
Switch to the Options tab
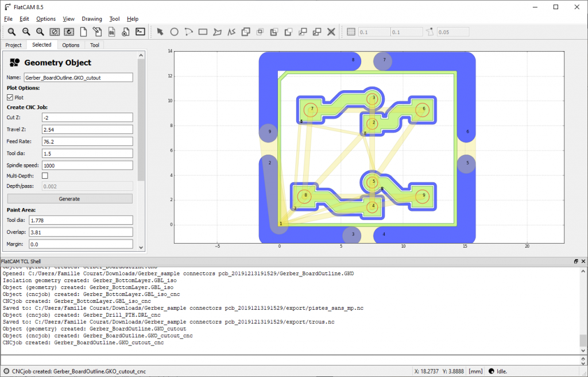tap(71, 45)
